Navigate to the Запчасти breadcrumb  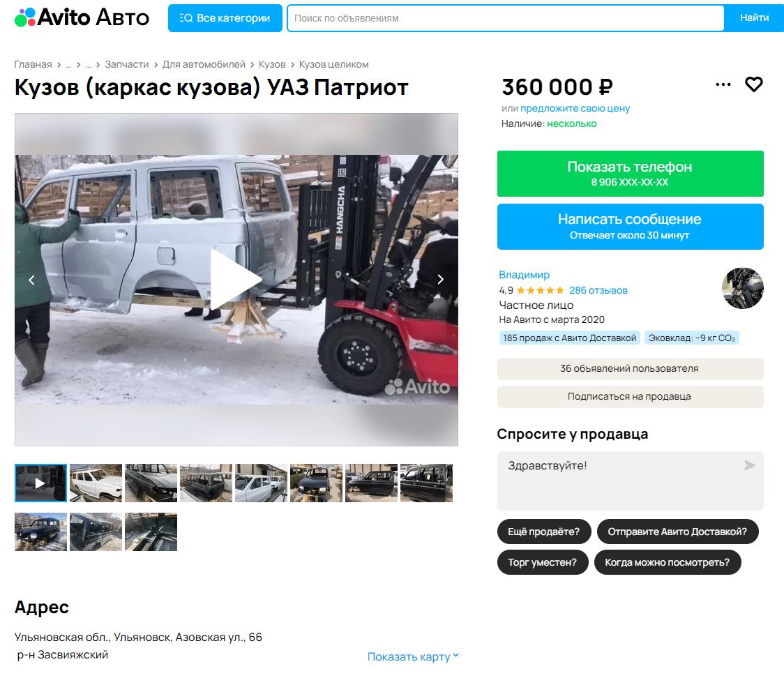coord(126,64)
